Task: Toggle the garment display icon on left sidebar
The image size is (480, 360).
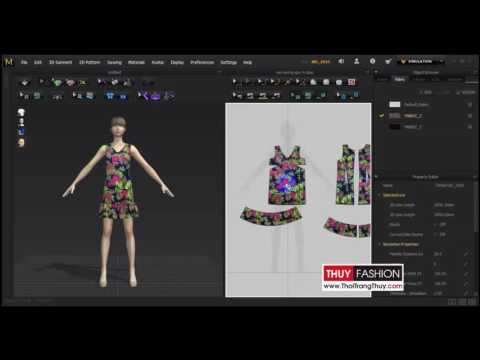Action: [21, 112]
